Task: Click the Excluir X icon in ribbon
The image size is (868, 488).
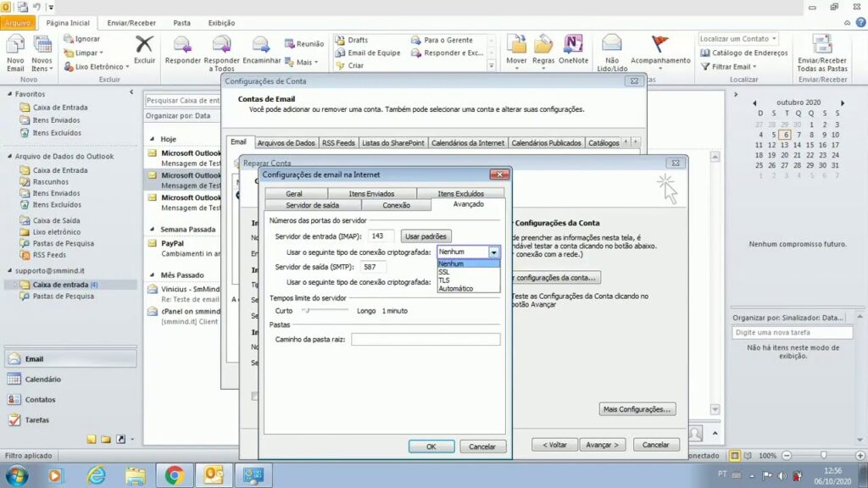Action: coord(144,50)
